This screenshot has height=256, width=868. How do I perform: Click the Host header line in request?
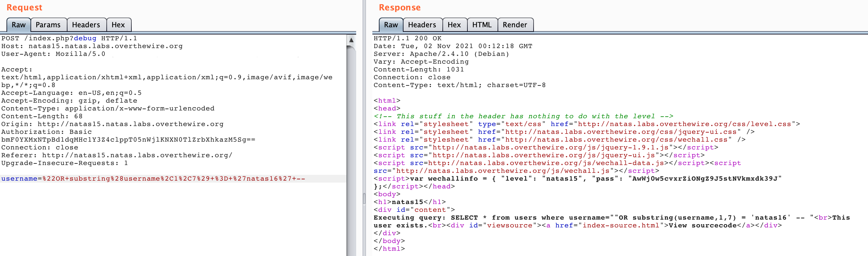pyautogui.click(x=92, y=46)
